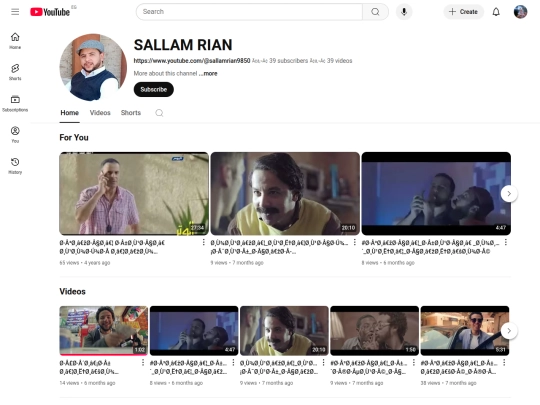
Task: Play the 4:47 thumbnail in Videos row
Action: coord(194,331)
